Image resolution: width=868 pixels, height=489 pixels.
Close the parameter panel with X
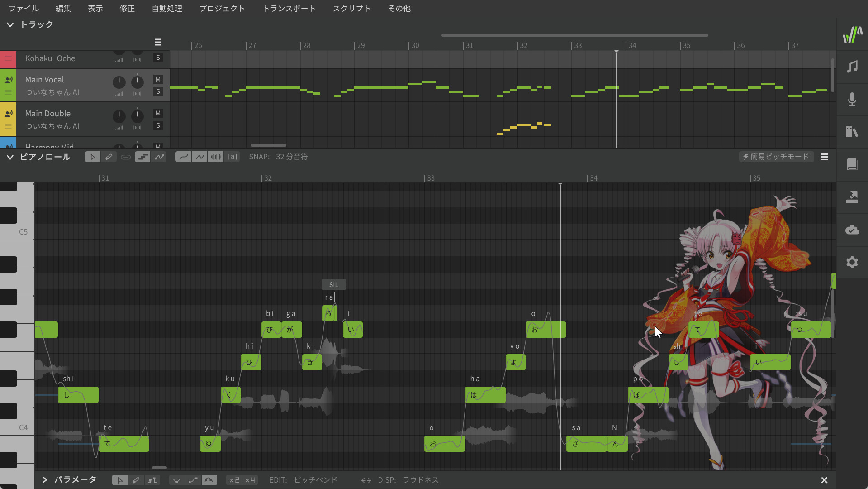click(x=824, y=480)
